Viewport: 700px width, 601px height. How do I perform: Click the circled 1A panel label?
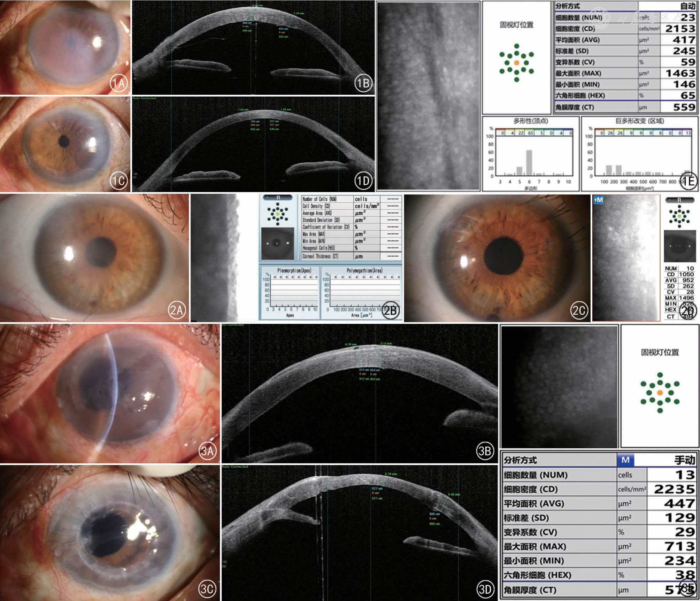click(x=118, y=83)
